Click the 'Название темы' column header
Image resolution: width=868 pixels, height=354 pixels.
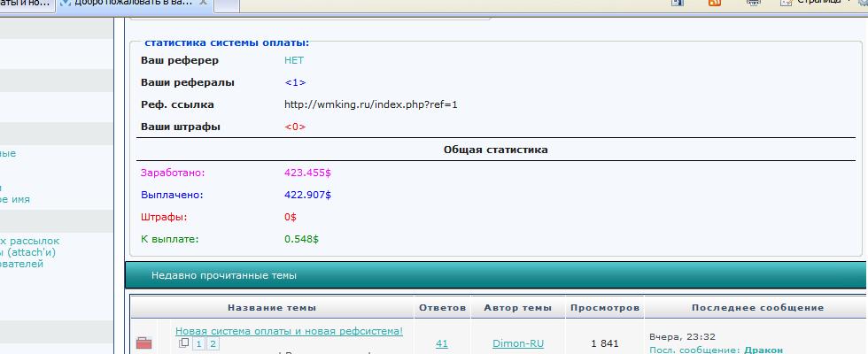pos(271,307)
